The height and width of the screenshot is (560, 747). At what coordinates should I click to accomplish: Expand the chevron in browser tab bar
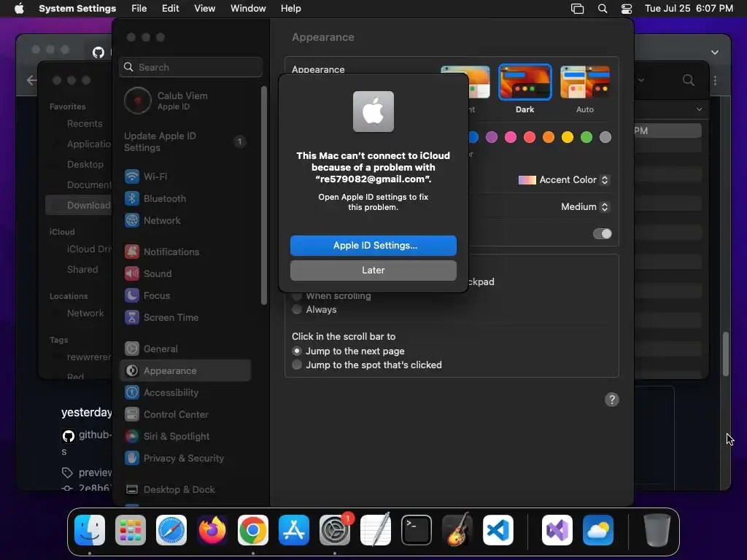[x=715, y=52]
